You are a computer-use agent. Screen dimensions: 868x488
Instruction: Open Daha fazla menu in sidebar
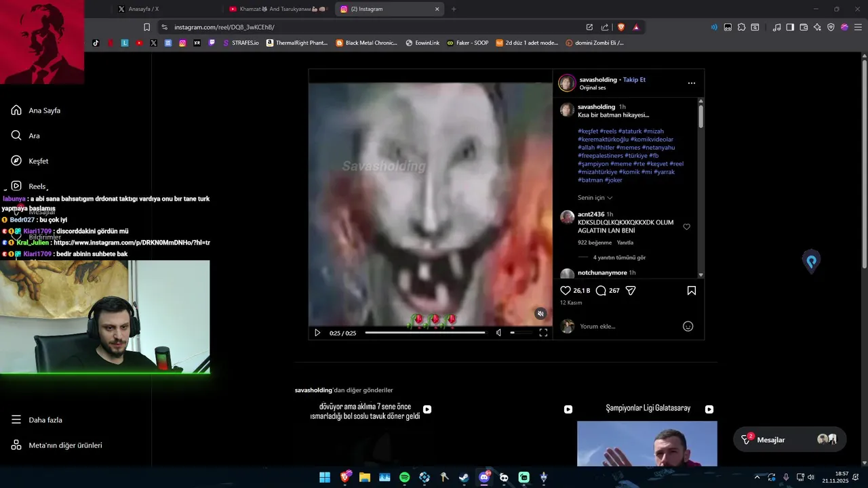point(37,420)
